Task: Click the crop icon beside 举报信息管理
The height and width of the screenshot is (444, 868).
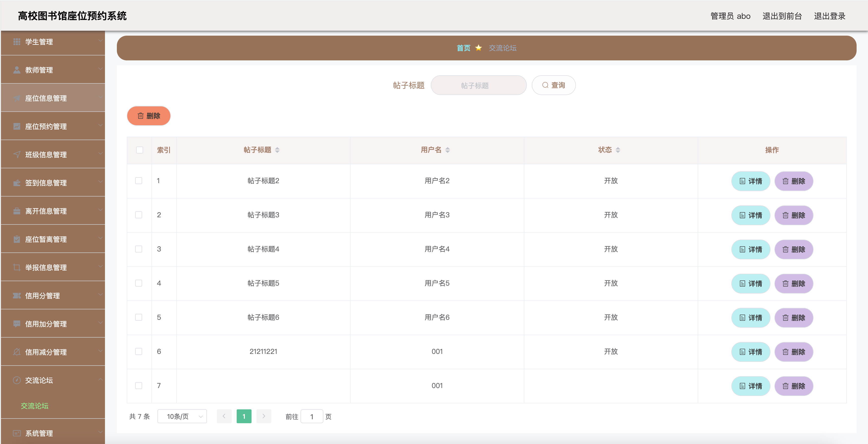Action: (x=17, y=268)
